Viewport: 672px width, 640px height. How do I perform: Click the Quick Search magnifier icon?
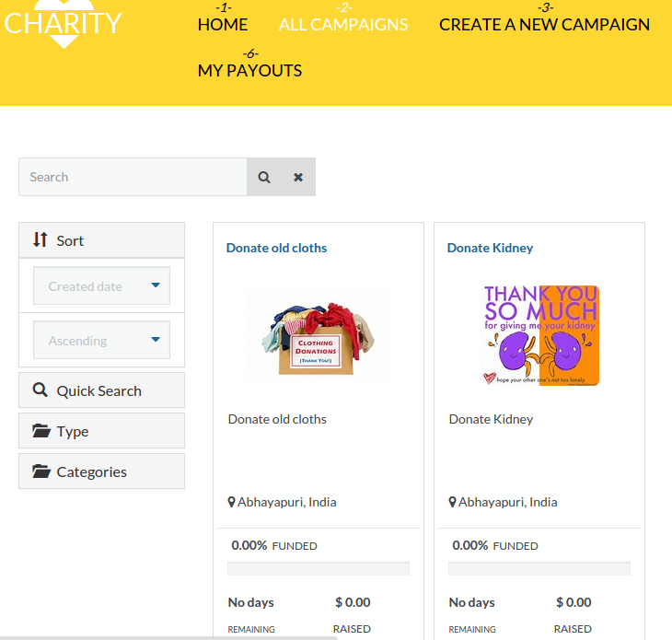pyautogui.click(x=40, y=390)
